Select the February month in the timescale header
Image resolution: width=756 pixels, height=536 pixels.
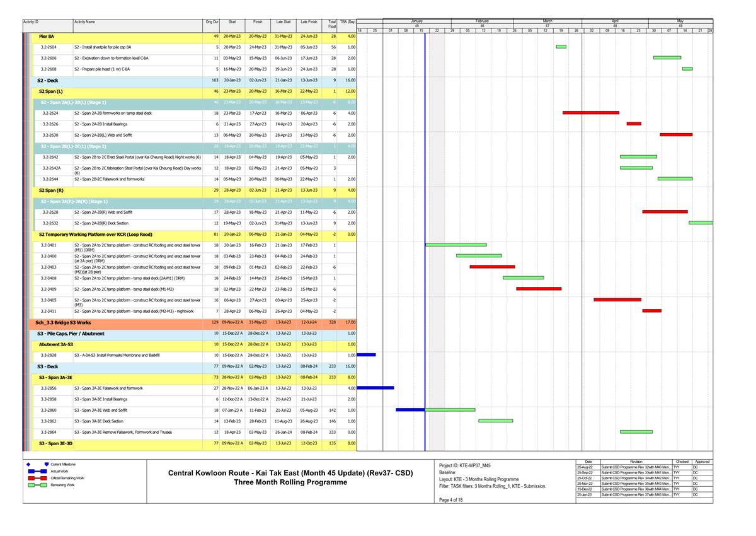[482, 21]
